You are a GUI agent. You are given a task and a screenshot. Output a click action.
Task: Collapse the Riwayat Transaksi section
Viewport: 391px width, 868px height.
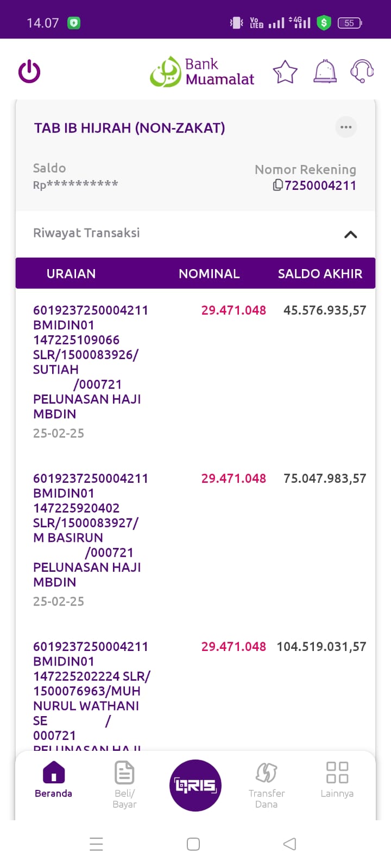click(350, 234)
